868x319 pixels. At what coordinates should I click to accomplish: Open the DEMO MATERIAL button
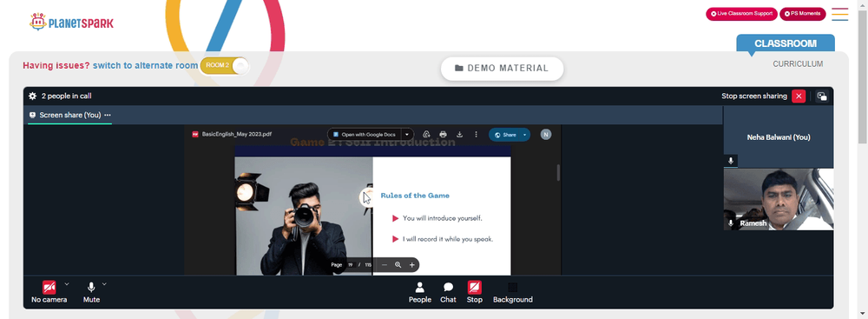pyautogui.click(x=502, y=69)
